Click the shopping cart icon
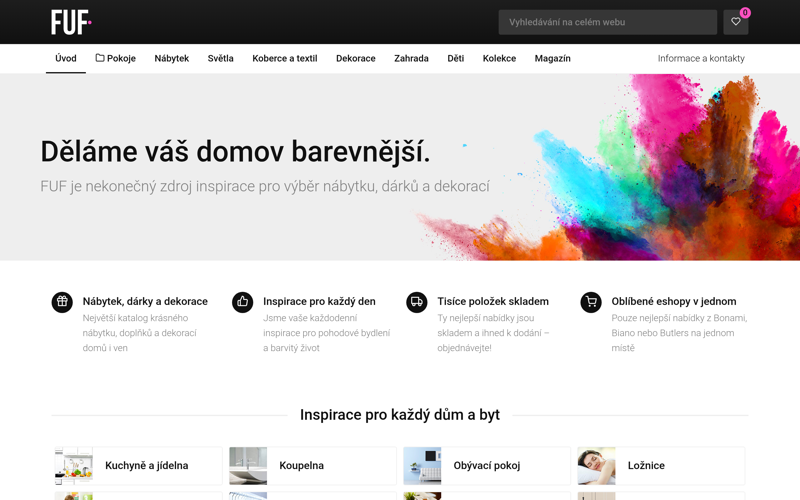Image resolution: width=800 pixels, height=500 pixels. (591, 302)
